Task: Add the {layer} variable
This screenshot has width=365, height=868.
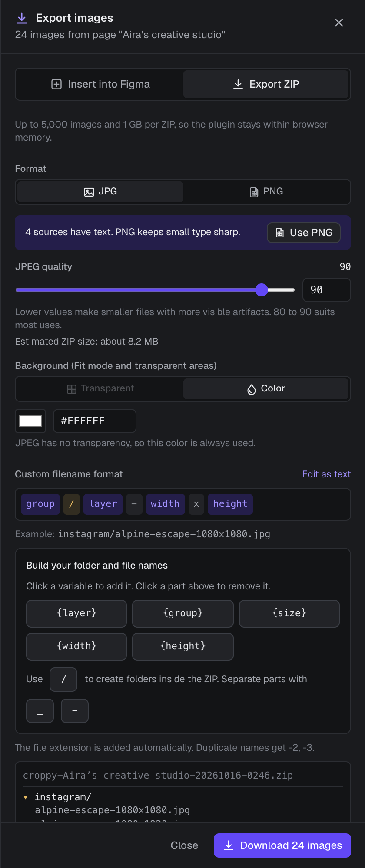Action: (76, 613)
